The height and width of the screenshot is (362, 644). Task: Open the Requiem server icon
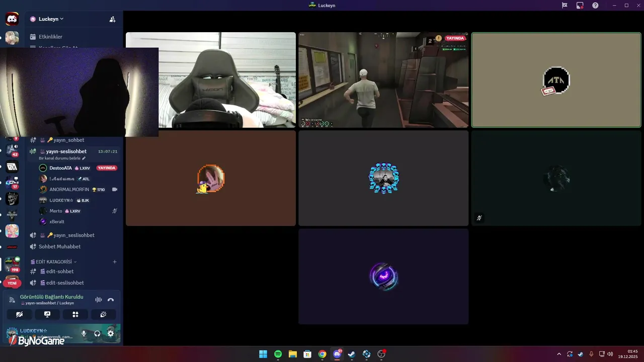coord(12,215)
